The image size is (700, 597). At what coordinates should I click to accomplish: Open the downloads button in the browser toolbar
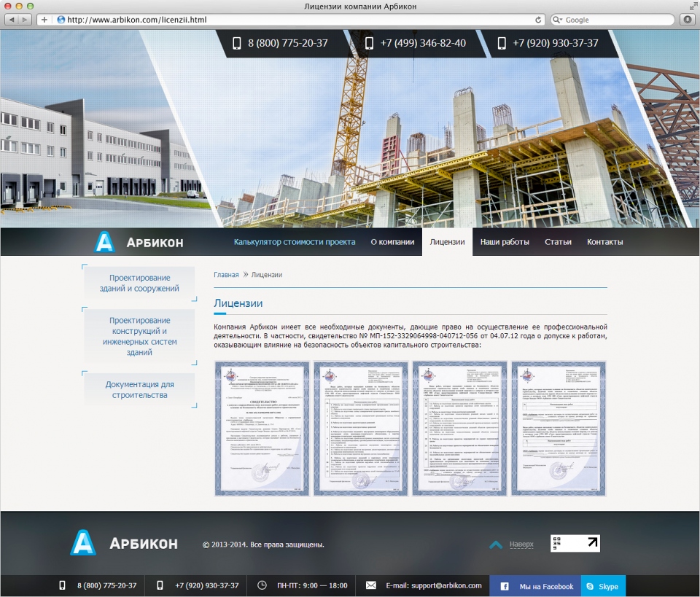pos(688,20)
